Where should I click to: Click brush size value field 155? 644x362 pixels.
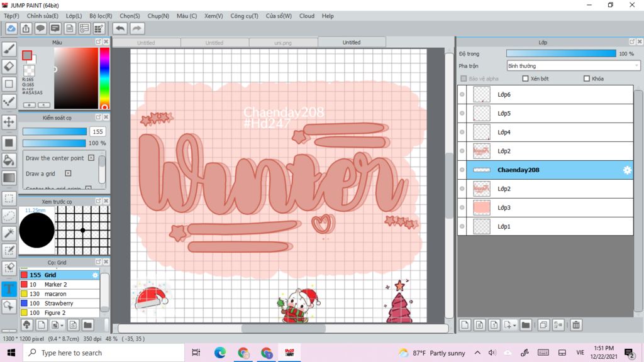pyautogui.click(x=97, y=131)
